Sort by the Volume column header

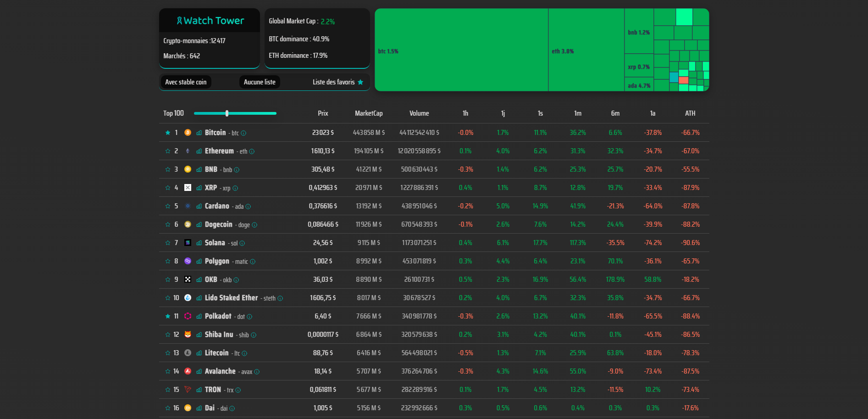pyautogui.click(x=419, y=113)
